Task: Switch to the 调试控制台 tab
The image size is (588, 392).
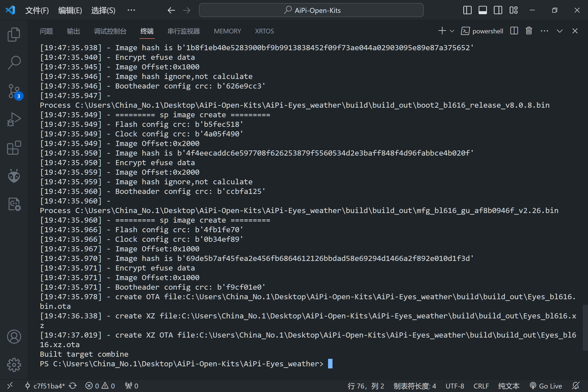Action: coord(110,31)
